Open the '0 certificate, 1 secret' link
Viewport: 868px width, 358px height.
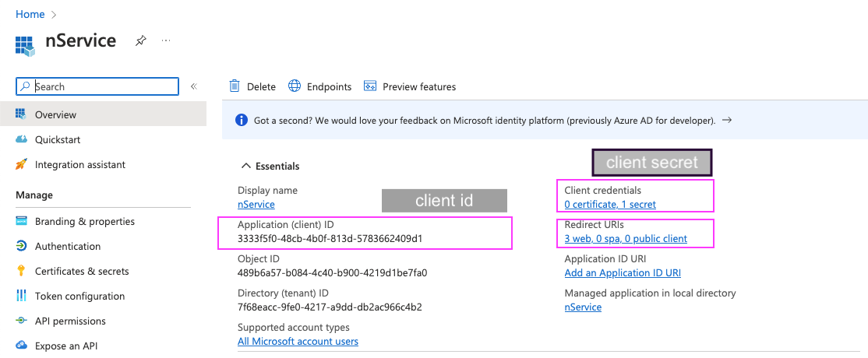pos(610,205)
